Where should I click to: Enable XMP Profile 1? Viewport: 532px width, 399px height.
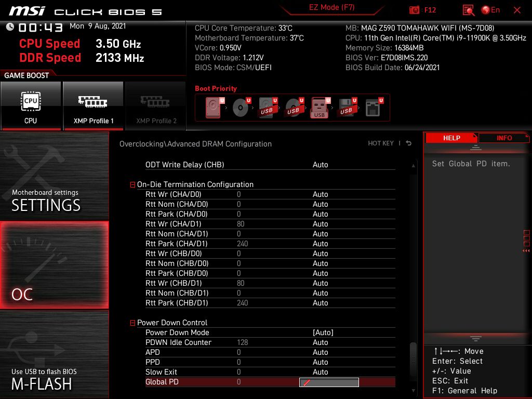(x=93, y=106)
